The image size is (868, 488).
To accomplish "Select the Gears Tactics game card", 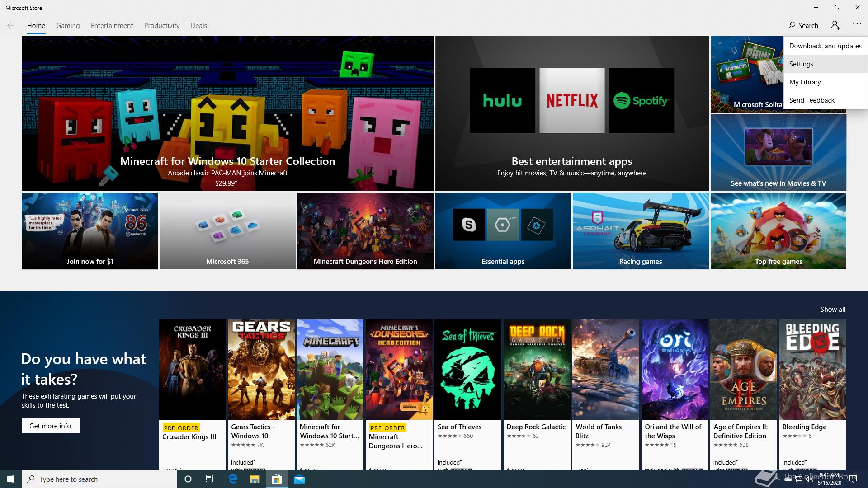I will coord(261,394).
